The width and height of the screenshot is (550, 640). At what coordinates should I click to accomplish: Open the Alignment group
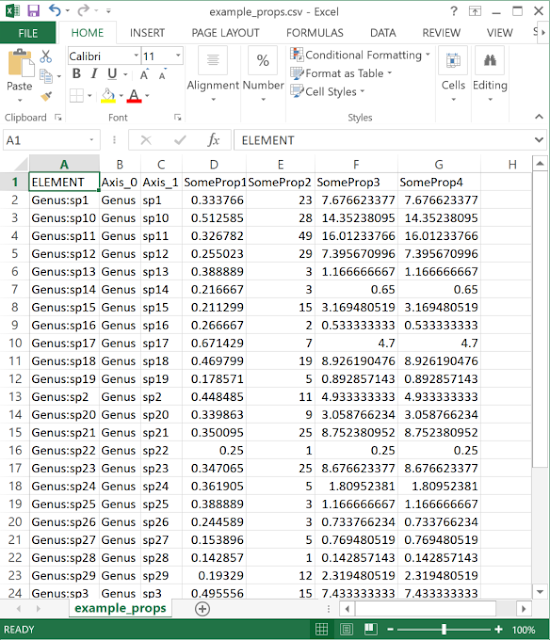213,74
